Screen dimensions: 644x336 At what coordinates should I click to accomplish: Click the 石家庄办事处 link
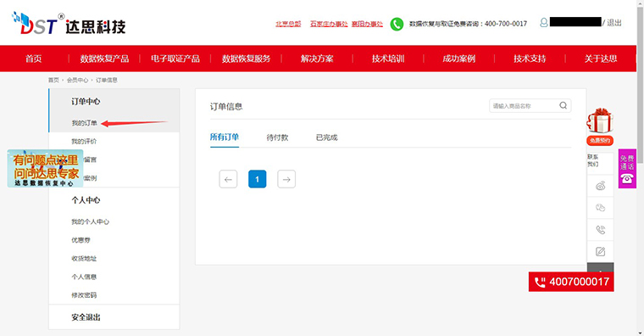(x=329, y=24)
